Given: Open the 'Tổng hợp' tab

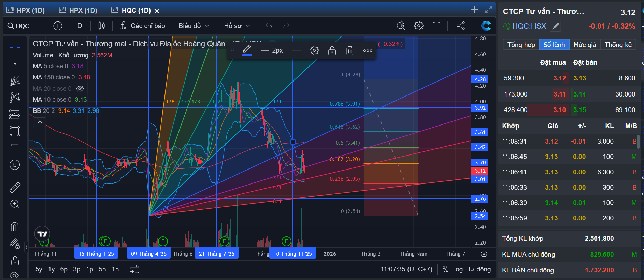Looking at the screenshot, I should point(521,45).
